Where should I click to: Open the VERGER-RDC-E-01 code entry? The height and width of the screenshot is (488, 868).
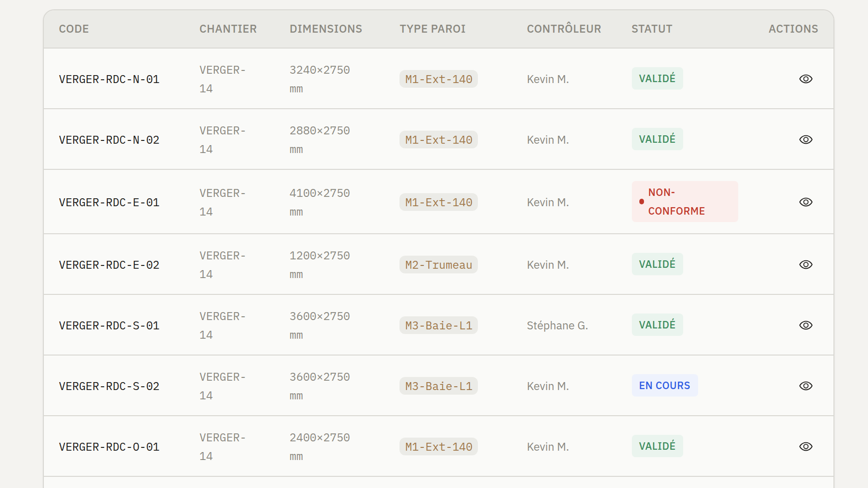(109, 202)
